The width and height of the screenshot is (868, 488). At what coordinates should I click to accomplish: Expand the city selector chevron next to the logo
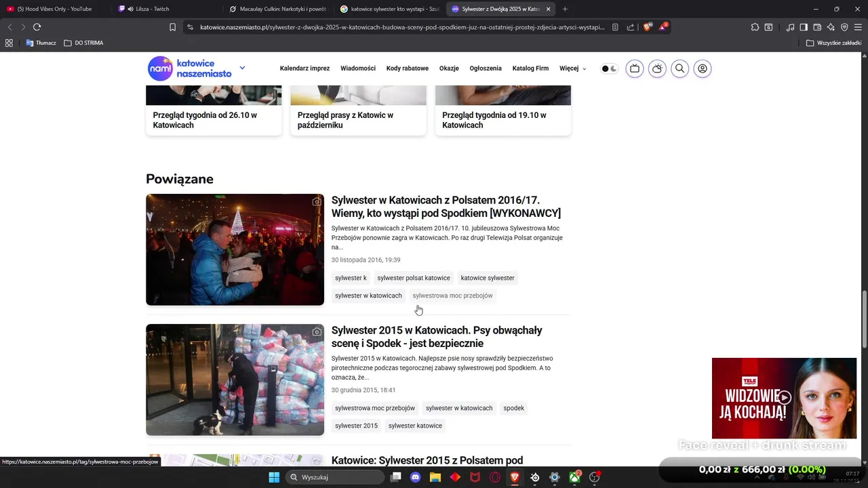click(x=242, y=68)
